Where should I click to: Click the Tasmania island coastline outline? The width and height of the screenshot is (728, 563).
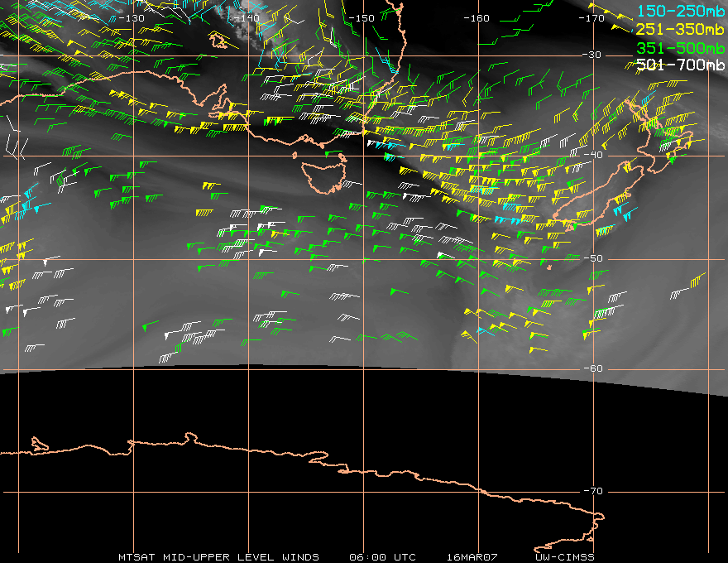point(324,176)
